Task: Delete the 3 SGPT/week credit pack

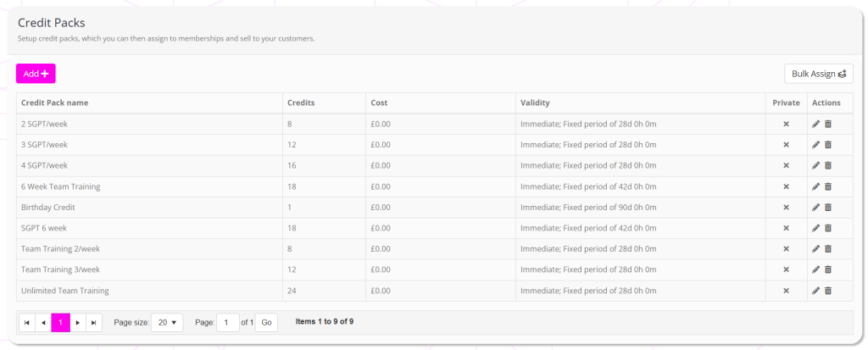Action: 828,145
